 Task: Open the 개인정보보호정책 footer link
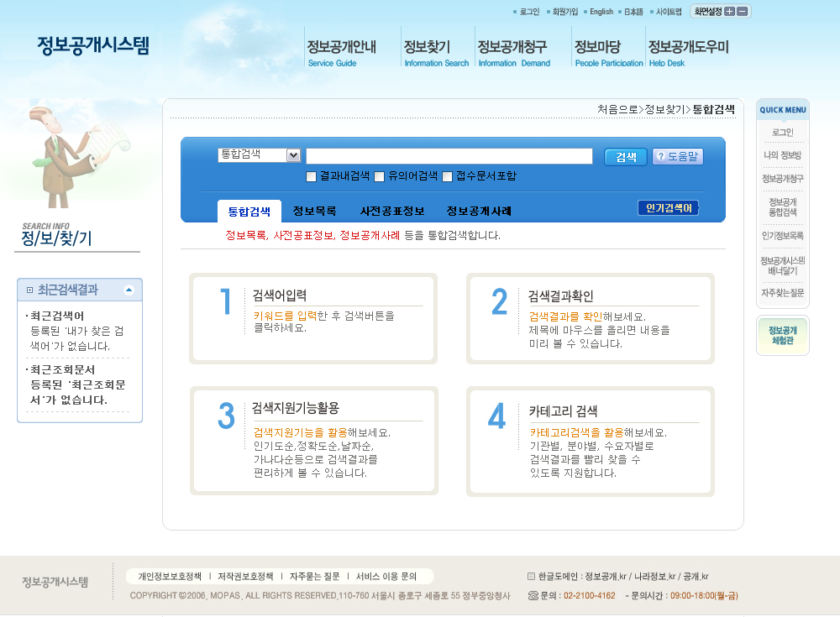point(170,577)
